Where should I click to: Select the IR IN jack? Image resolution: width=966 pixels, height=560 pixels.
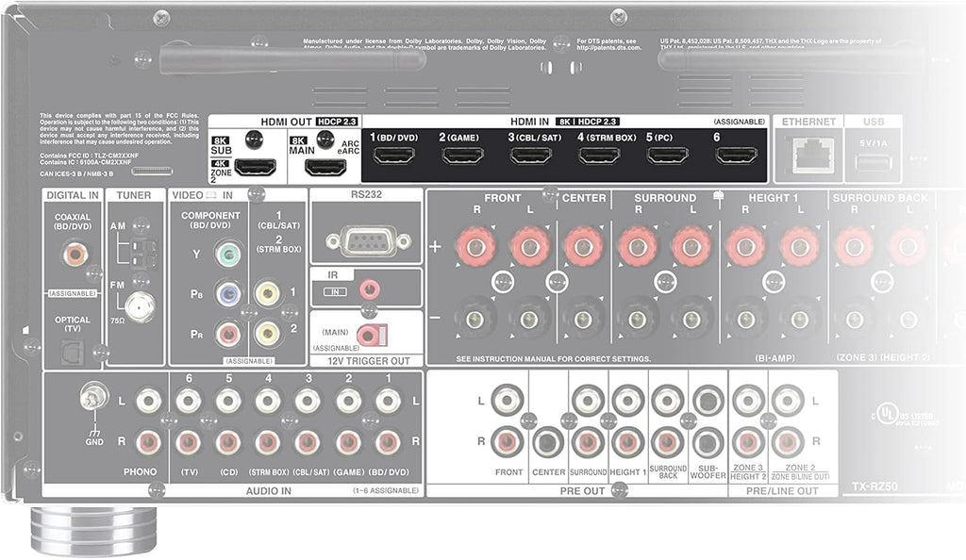click(x=369, y=288)
